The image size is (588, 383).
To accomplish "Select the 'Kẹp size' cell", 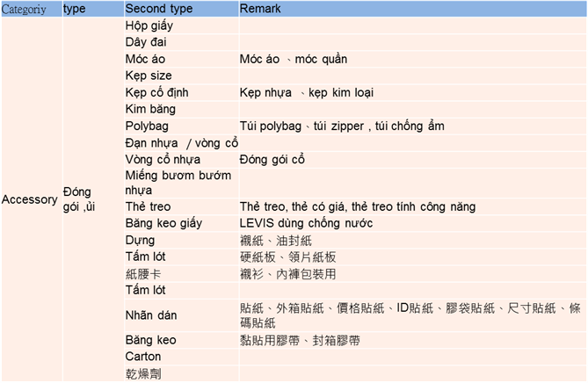I will pos(149,76).
